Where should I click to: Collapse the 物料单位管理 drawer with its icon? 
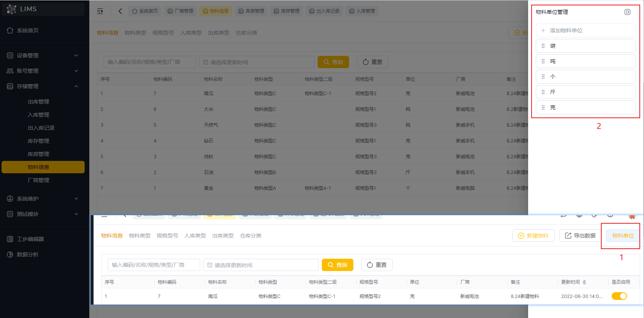627,12
